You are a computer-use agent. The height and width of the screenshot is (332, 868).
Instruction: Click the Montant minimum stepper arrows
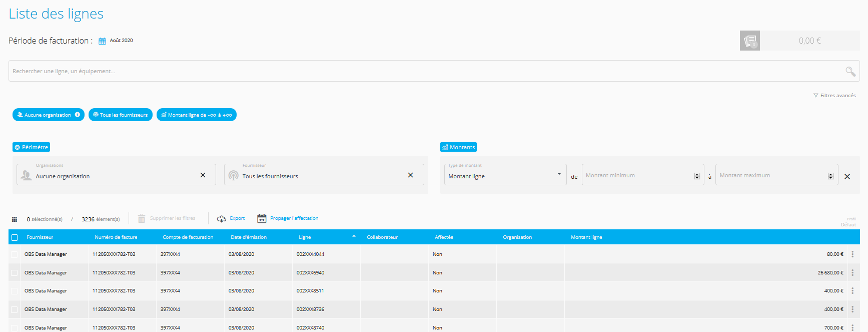coord(697,176)
